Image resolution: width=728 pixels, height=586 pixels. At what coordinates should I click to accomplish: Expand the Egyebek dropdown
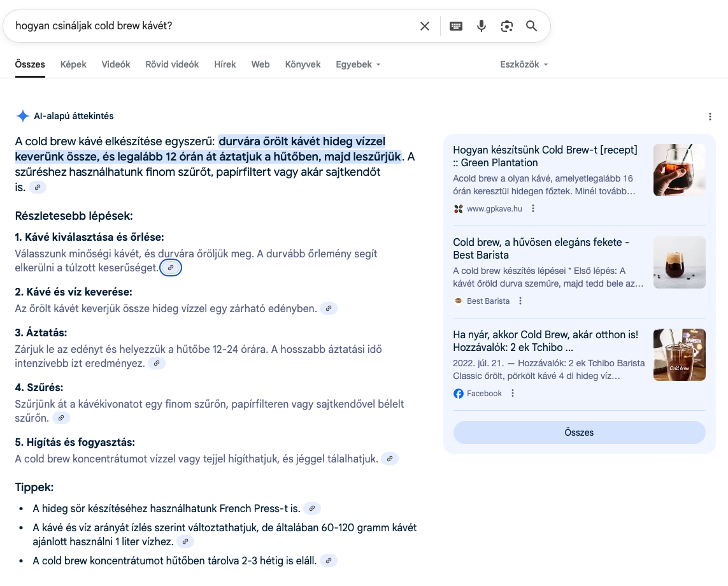(358, 64)
